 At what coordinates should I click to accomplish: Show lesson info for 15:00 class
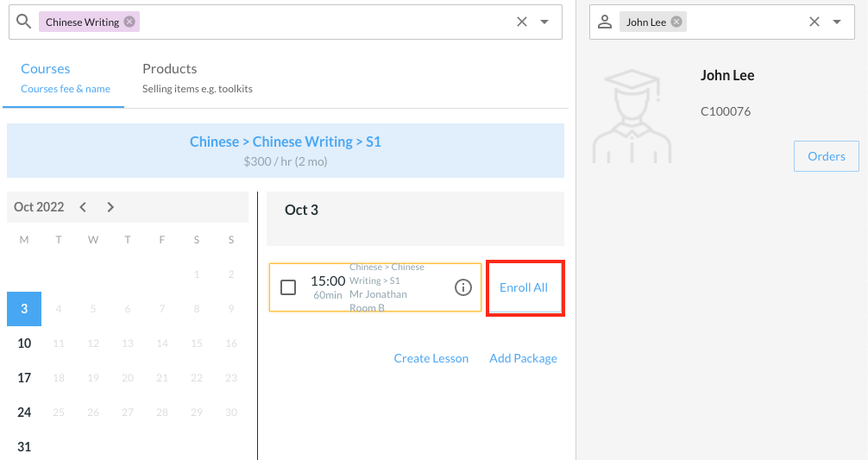tap(463, 287)
